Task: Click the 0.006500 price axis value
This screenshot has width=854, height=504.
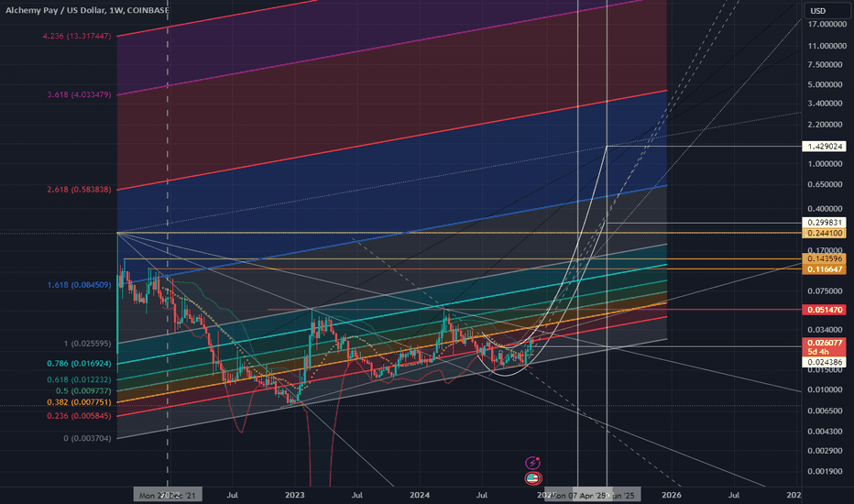Action: (827, 411)
